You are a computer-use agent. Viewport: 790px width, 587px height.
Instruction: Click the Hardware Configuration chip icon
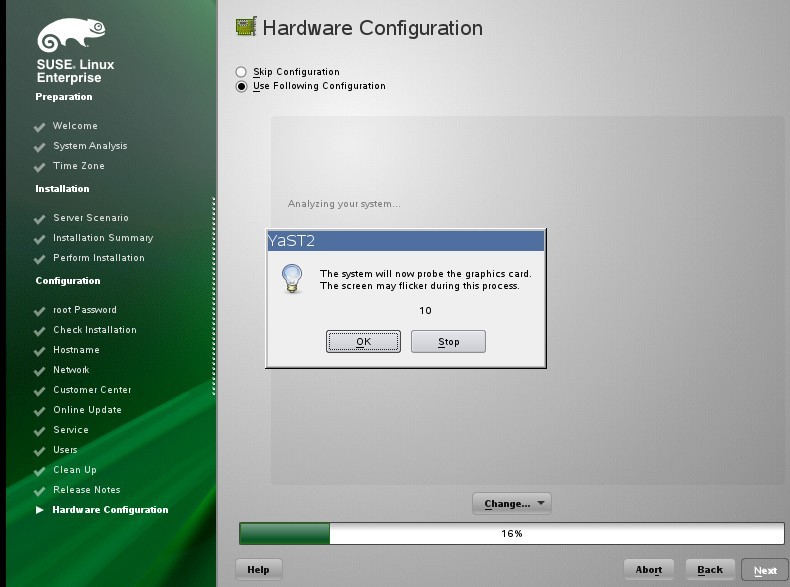tap(246, 27)
